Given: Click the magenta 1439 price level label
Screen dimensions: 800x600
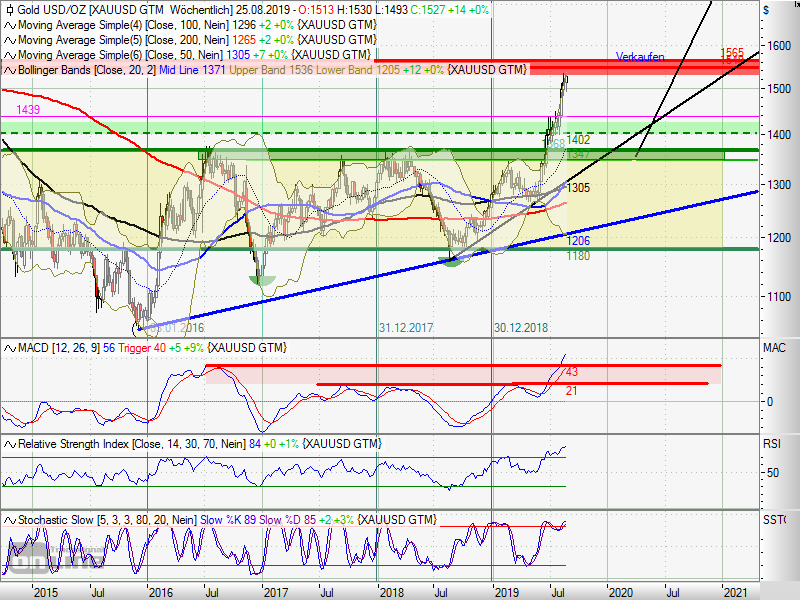Looking at the screenshot, I should 28,109.
